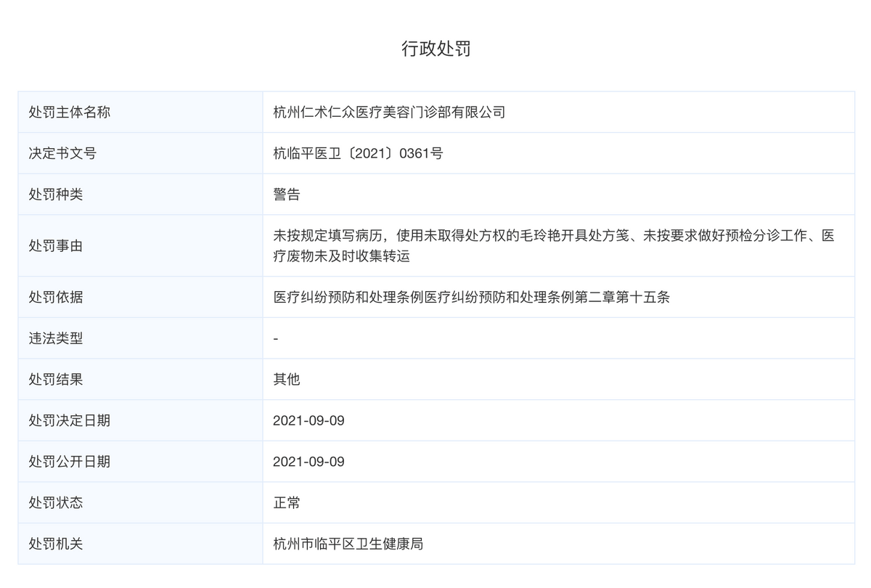
Task: Select document number 杭临平医卫〔2021〕0361号
Action: coord(357,153)
